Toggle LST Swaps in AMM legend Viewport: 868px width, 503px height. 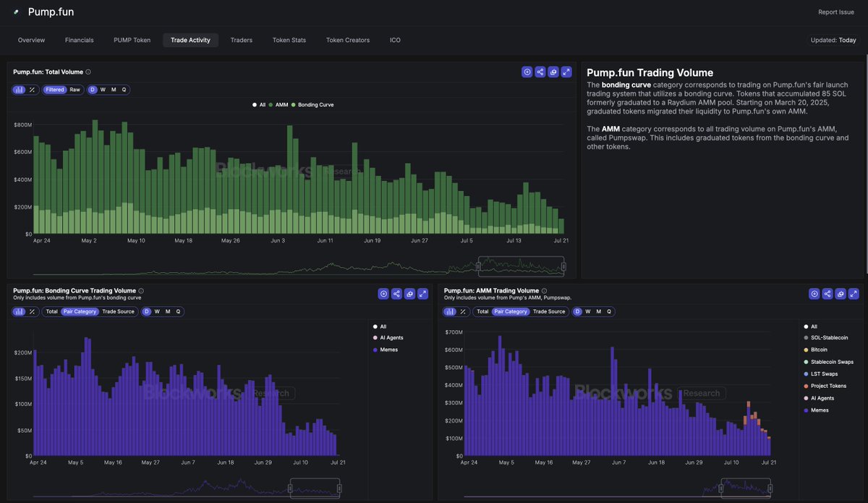click(x=820, y=374)
